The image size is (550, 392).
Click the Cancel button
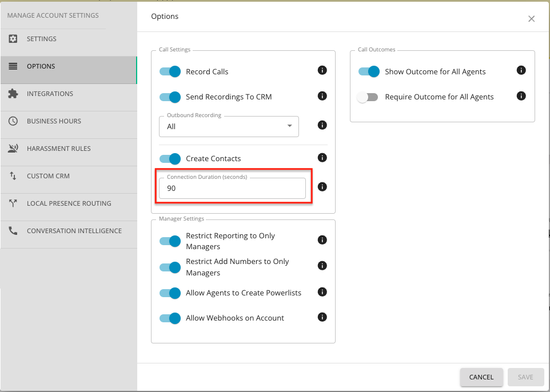pos(481,377)
